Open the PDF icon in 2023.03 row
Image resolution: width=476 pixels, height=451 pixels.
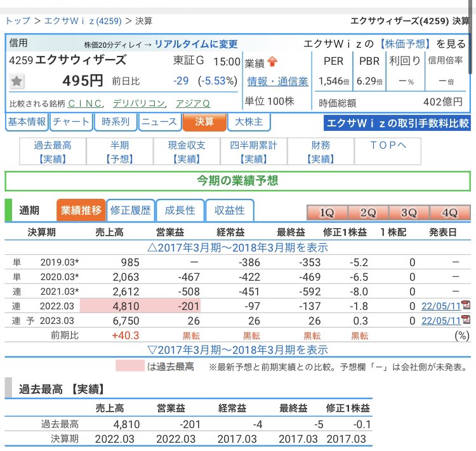[465, 319]
